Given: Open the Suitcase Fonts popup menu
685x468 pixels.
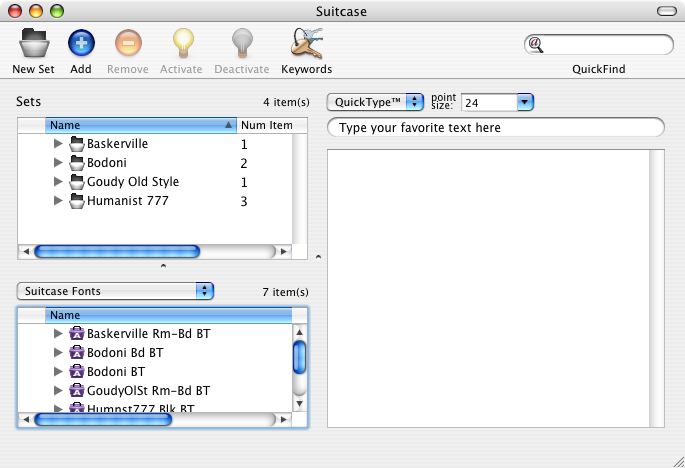Looking at the screenshot, I should point(115,291).
